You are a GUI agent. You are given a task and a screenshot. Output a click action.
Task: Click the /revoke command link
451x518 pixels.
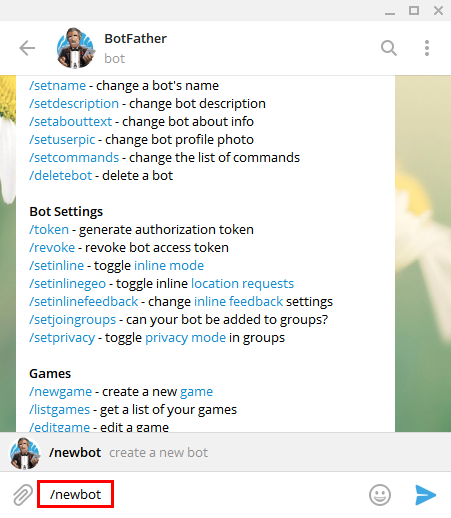click(52, 248)
